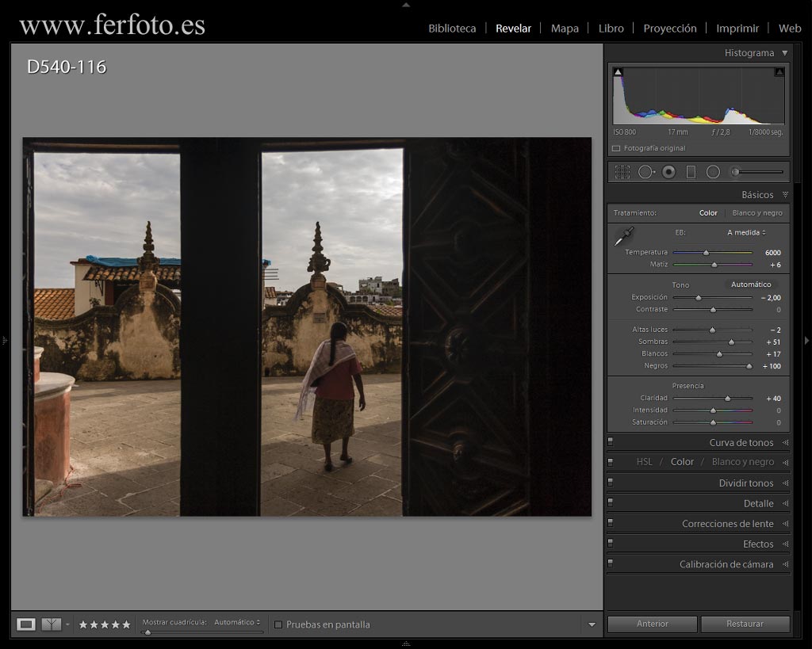Open the Web module
Screen dimensions: 812x649
click(x=790, y=29)
